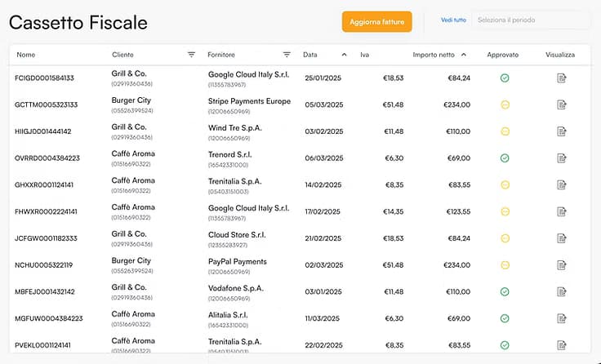Toggle pending status for GCTTM0005323133
Screen dimensions: 601x364
[x=505, y=104]
